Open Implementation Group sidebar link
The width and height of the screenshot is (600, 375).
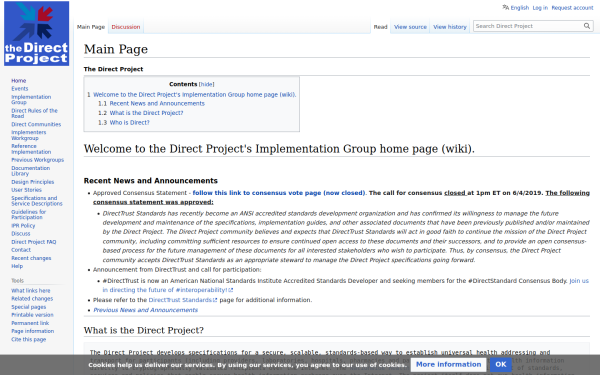pyautogui.click(x=31, y=99)
